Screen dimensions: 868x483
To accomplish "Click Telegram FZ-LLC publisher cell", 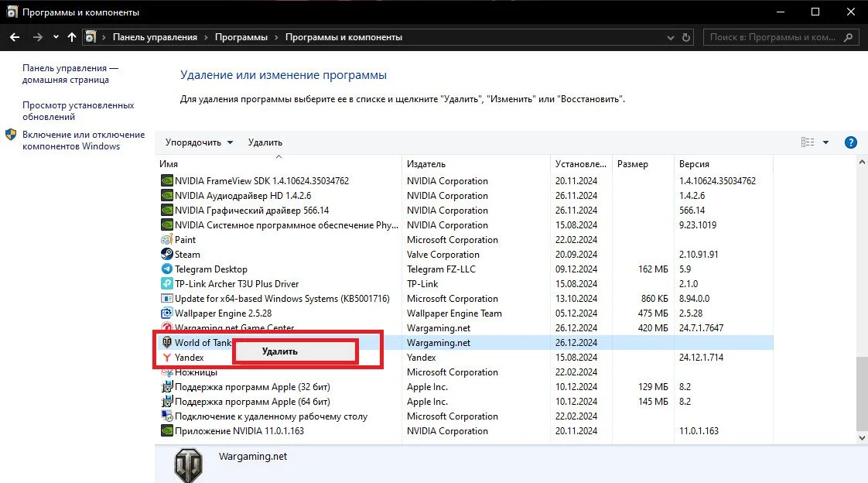I will (441, 269).
